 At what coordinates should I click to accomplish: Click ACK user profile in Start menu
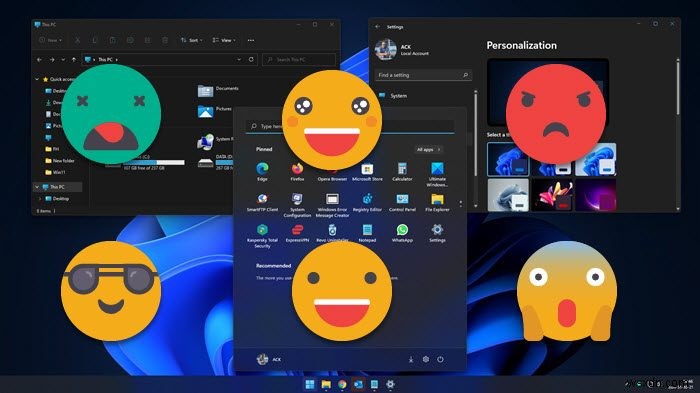click(269, 359)
